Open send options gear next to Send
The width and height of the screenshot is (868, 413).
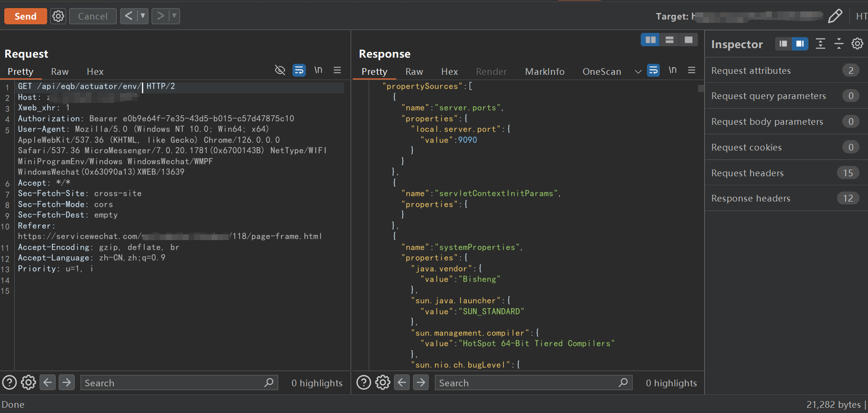click(x=58, y=16)
